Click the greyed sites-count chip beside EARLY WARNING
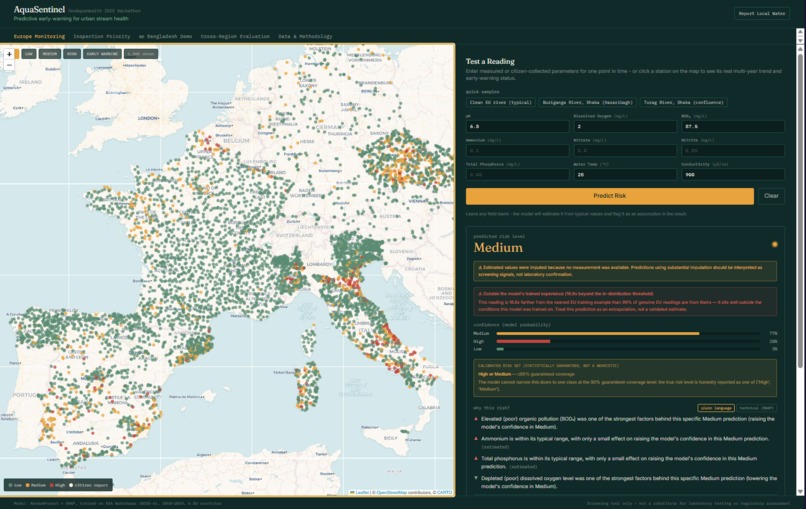The image size is (806, 509). [x=141, y=54]
